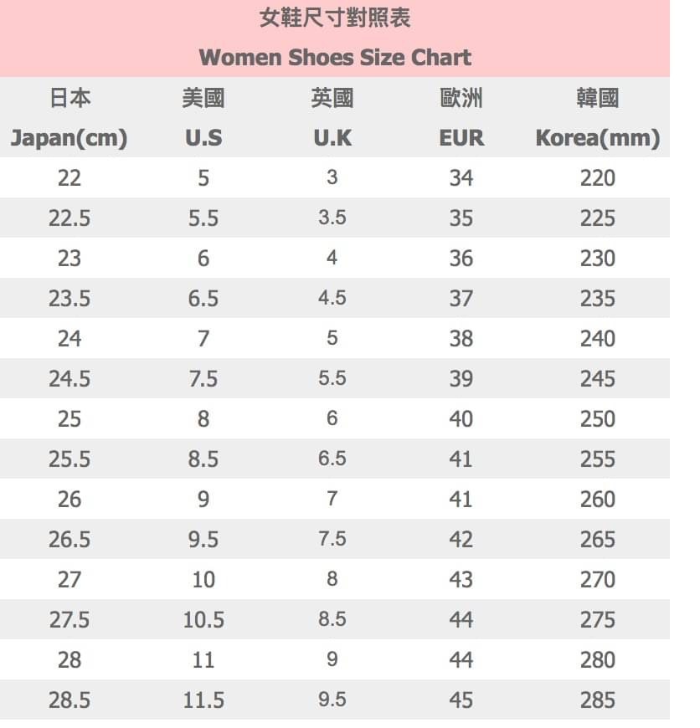Select the U.S column header
Screen dimensions: 700x728
click(x=203, y=138)
